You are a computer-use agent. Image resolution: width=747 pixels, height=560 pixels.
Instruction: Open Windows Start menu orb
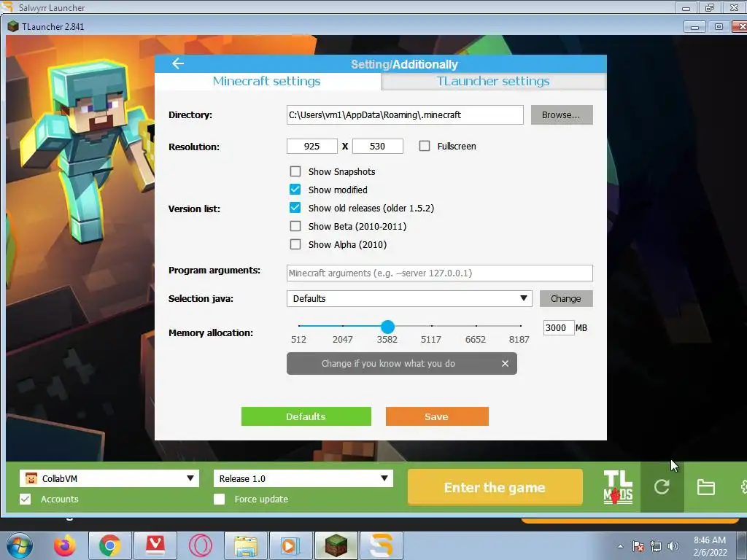click(20, 545)
